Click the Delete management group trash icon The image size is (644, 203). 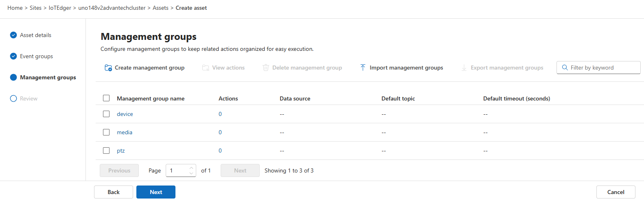[265, 68]
